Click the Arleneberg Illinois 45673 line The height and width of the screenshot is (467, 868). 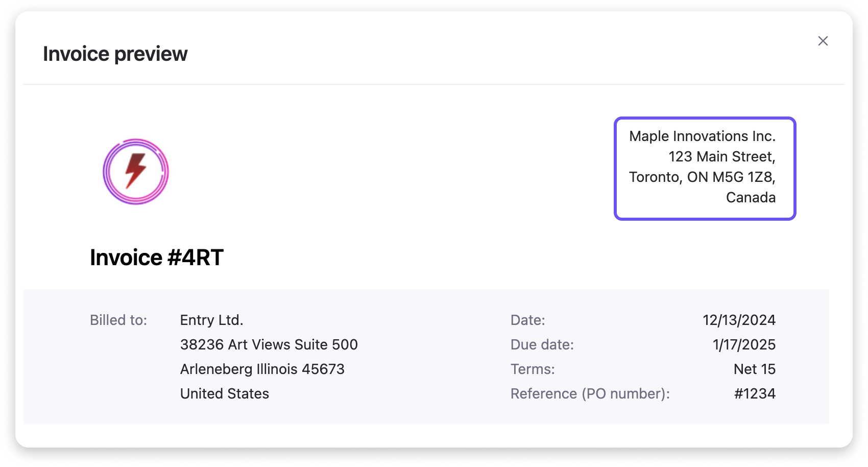[262, 369]
